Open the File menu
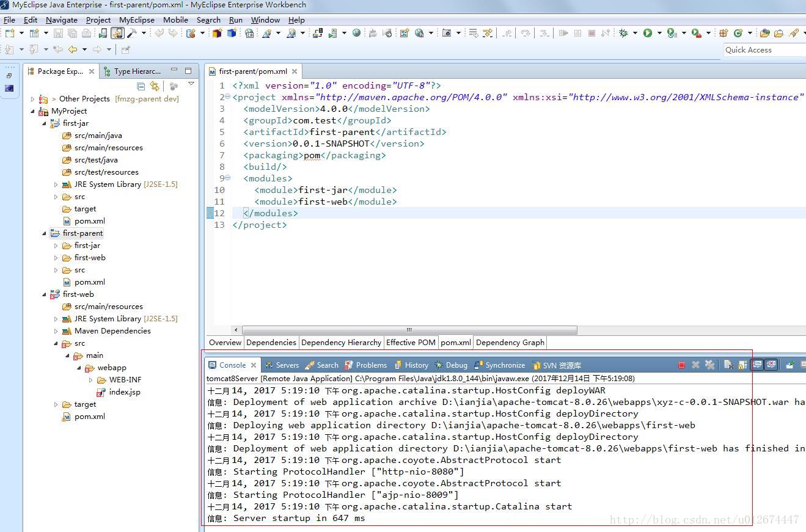The height and width of the screenshot is (532, 806). tap(9, 20)
